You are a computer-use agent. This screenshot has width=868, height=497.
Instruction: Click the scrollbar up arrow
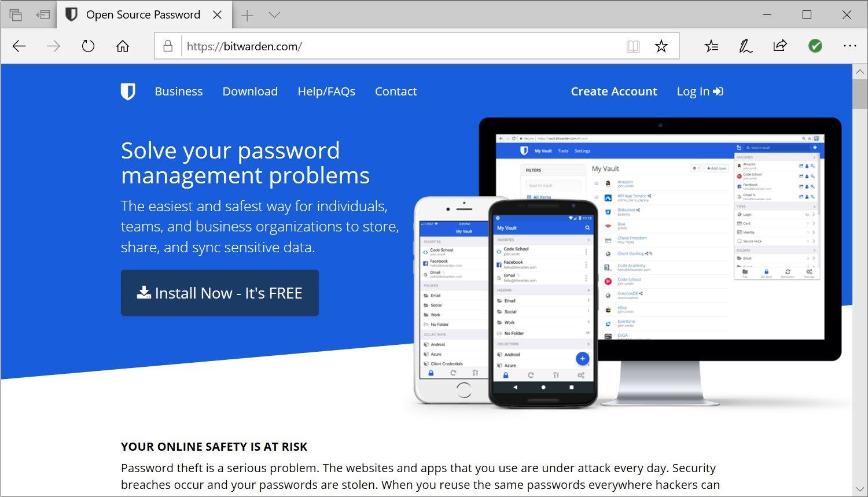860,72
